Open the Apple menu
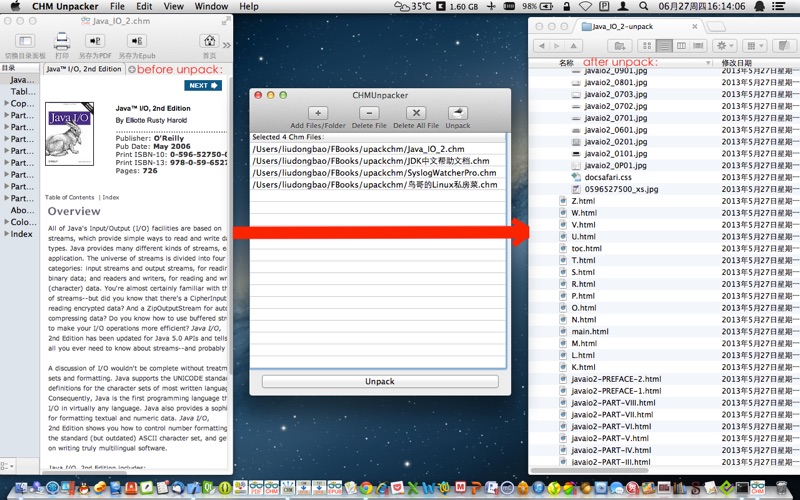 15,6
